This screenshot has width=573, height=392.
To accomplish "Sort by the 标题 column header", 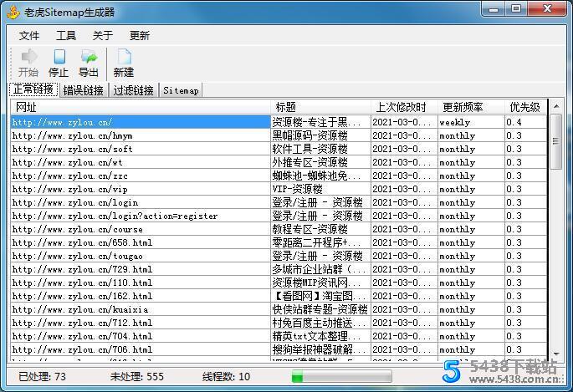I will (320, 107).
